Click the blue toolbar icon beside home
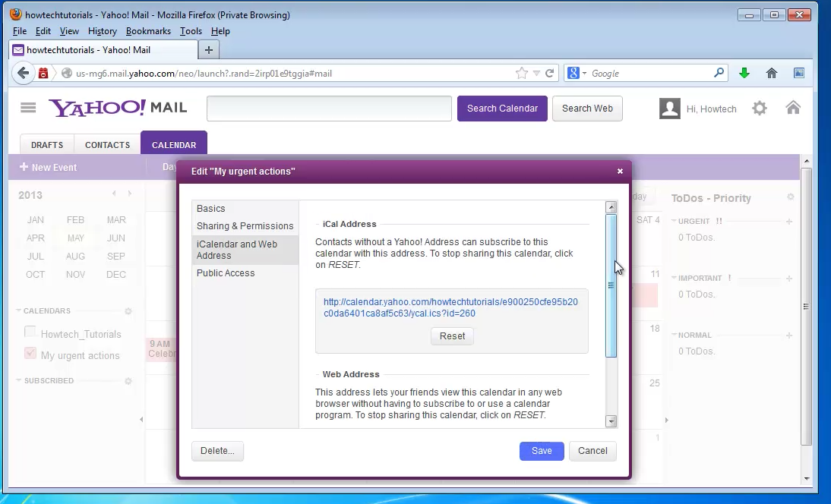 [798, 73]
